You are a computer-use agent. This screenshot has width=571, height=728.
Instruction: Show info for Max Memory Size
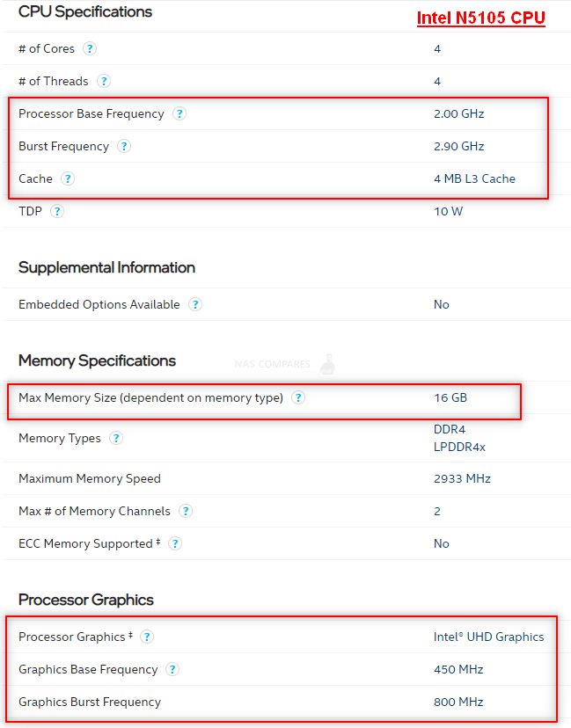[298, 398]
